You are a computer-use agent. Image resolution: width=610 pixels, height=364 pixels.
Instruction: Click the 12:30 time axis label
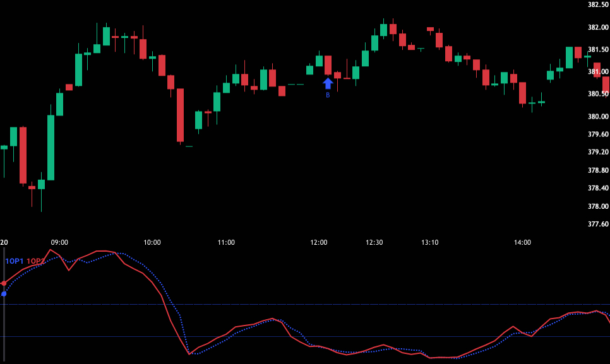(374, 242)
